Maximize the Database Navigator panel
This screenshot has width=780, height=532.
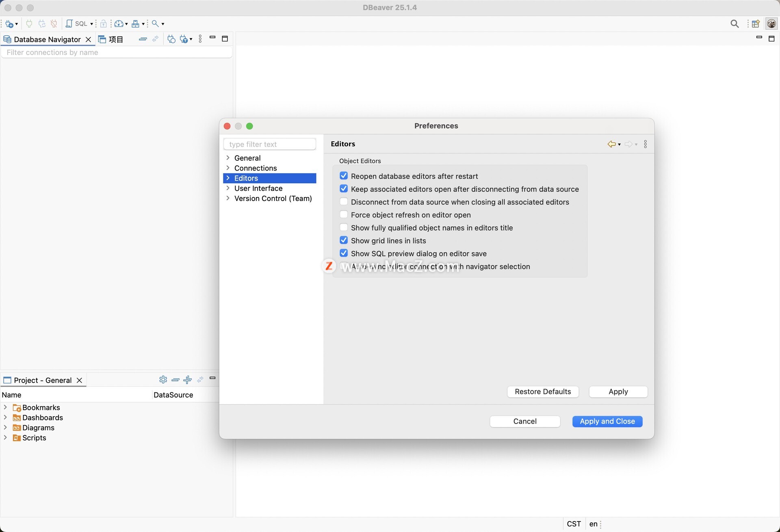coord(225,39)
